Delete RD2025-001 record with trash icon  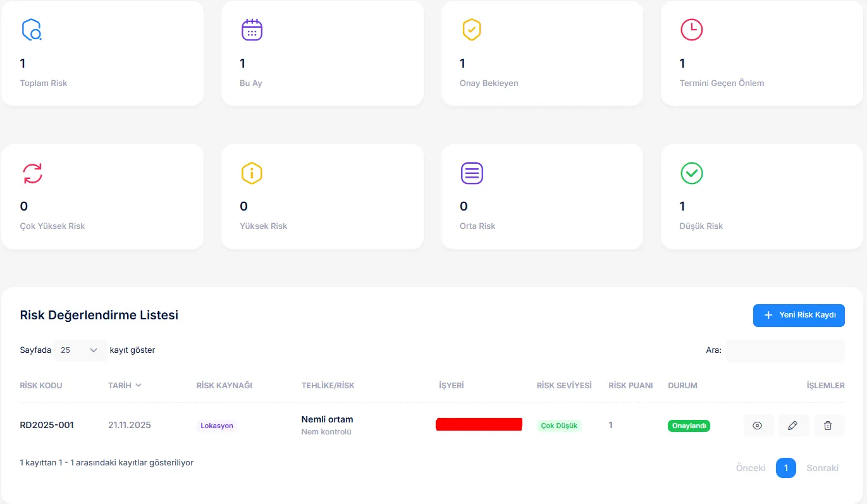828,426
